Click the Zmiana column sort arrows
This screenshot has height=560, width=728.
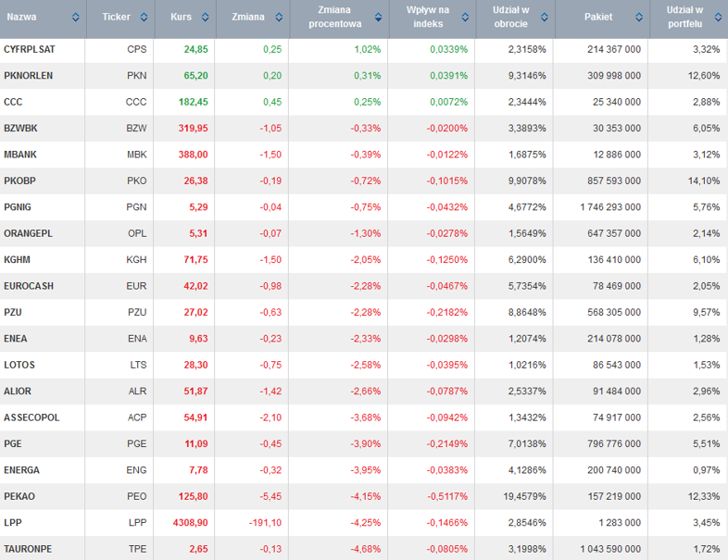point(279,18)
